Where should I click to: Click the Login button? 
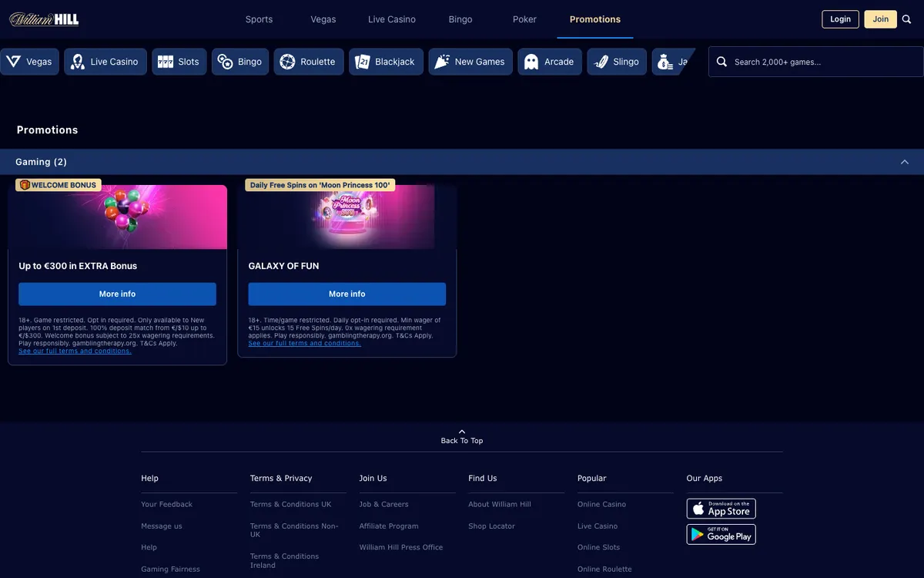tap(840, 19)
